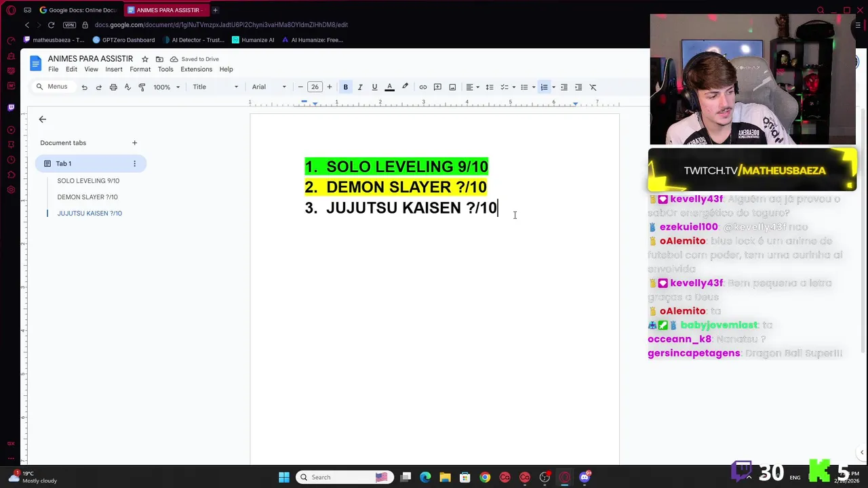The height and width of the screenshot is (488, 868).
Task: Open line and paragraph spacing options
Action: [x=490, y=87]
